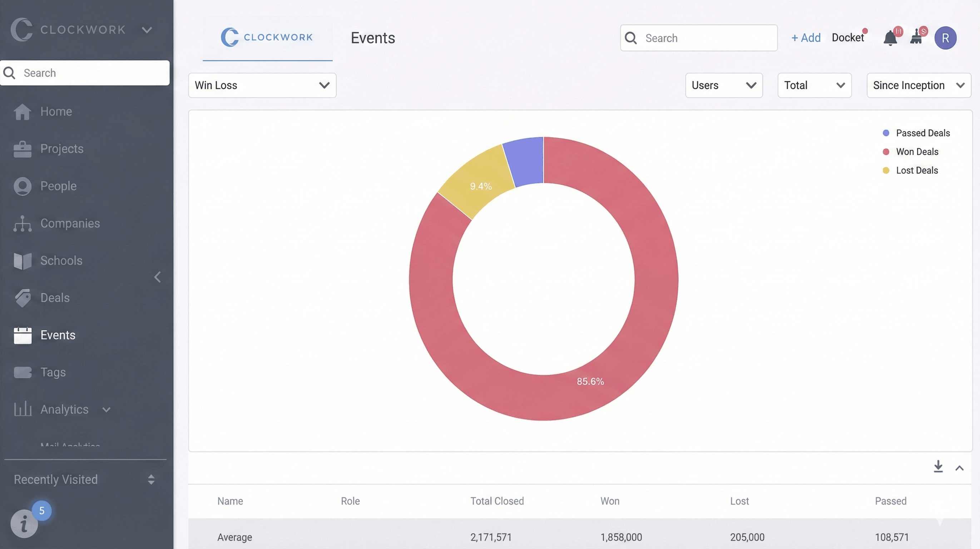The image size is (980, 549).
Task: Open Companies from the sidebar
Action: [70, 223]
